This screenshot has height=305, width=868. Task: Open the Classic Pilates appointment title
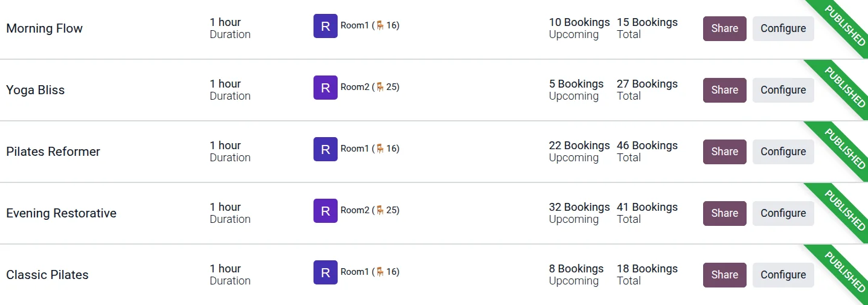[x=47, y=275]
